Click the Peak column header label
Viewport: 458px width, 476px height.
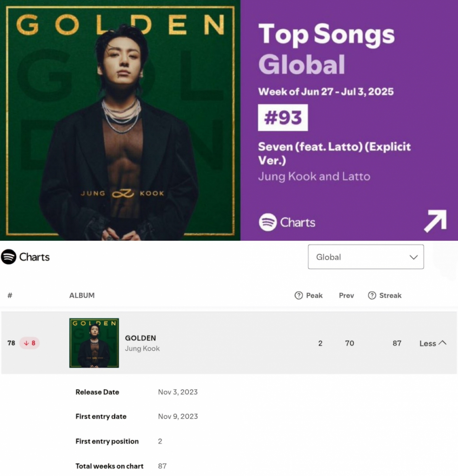(314, 295)
